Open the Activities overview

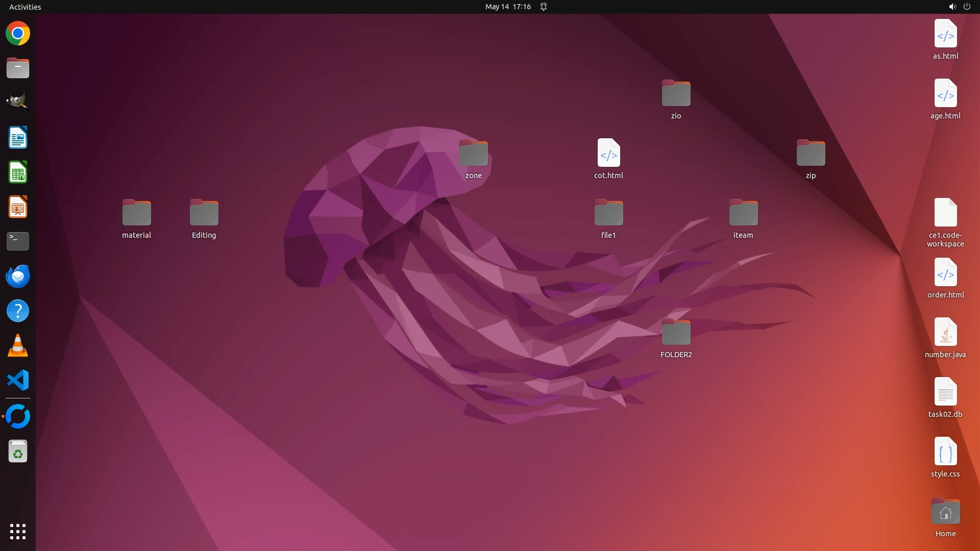click(x=25, y=7)
